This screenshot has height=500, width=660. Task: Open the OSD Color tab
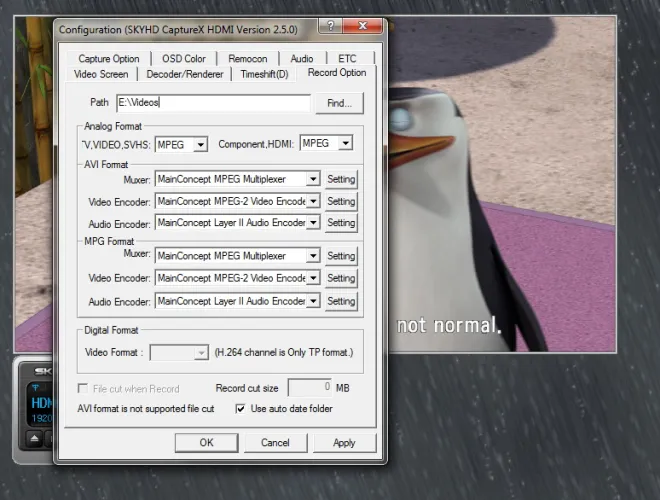click(183, 59)
